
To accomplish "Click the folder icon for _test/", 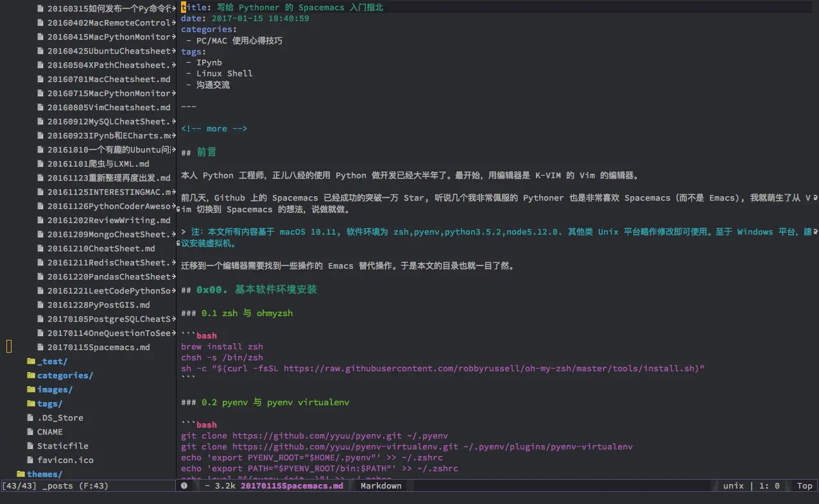I will (31, 362).
